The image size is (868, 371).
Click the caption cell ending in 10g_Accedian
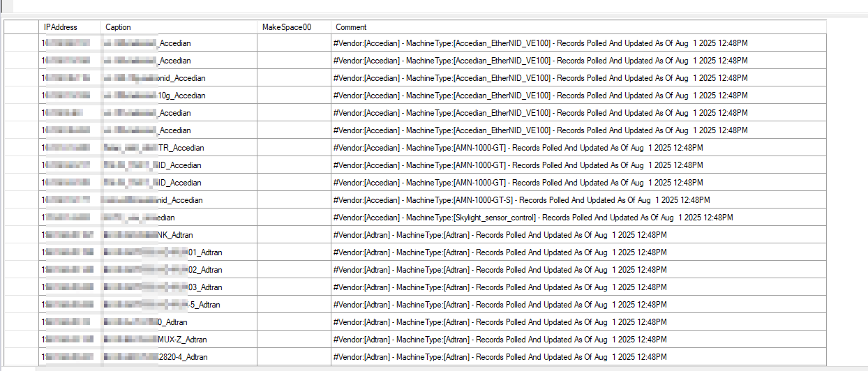point(179,96)
